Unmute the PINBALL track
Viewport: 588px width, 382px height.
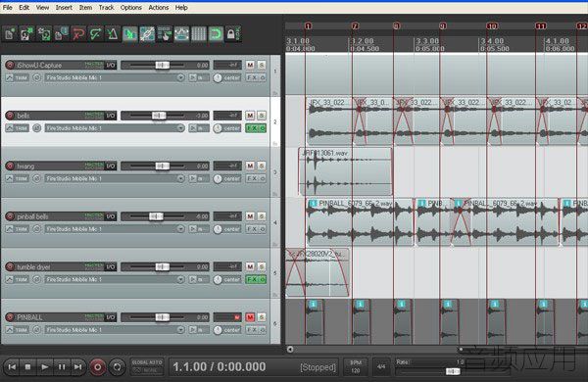pos(250,317)
